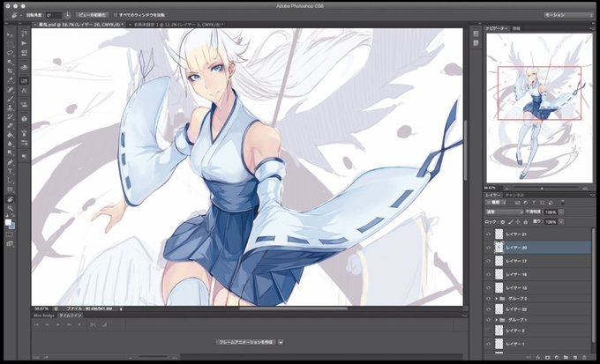Select the Paint Bucket tool
This screenshot has height=364, width=600.
pos(11,136)
